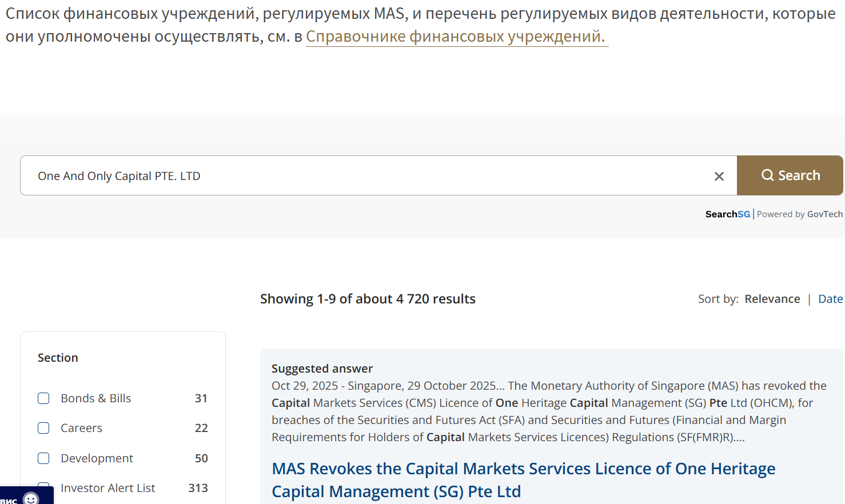Enable the Development section filter
Viewport: 845px width, 504px height.
(43, 458)
